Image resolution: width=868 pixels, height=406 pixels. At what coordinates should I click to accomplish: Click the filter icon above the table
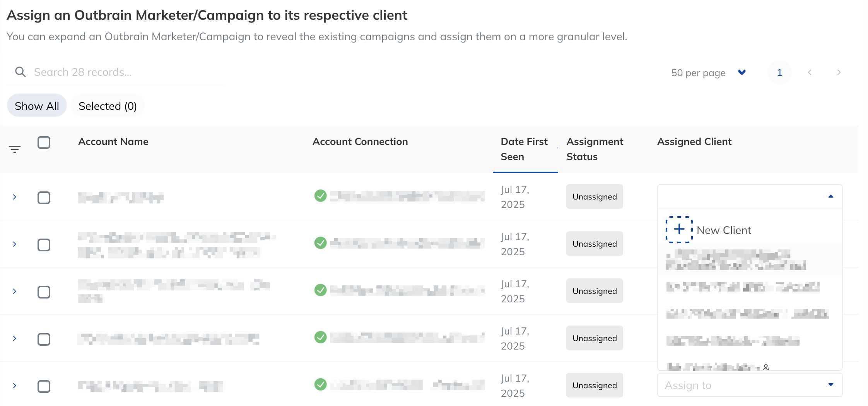click(14, 149)
